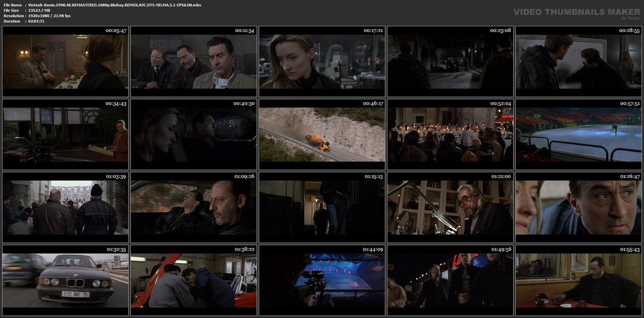
Task: Click the "File Size" label
Action: click(11, 10)
